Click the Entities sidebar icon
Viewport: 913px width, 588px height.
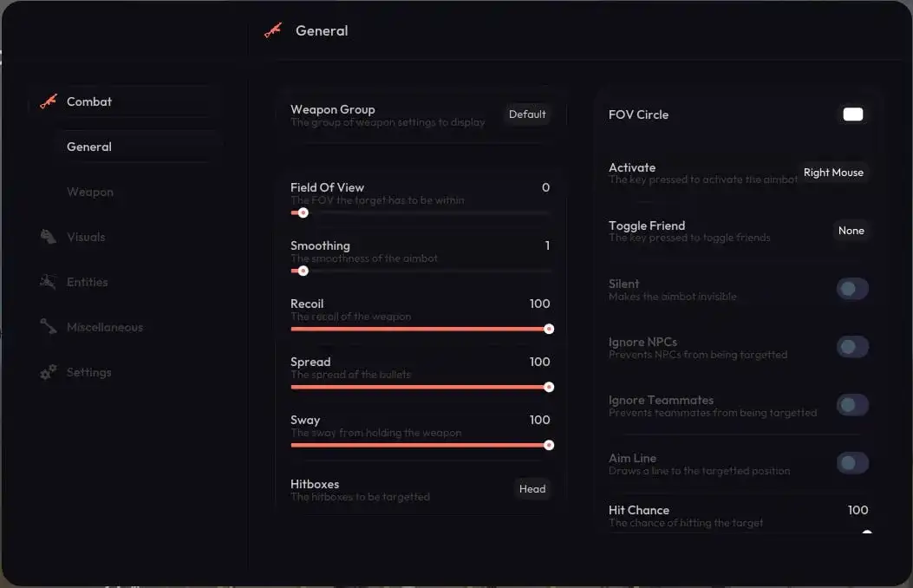[x=49, y=282]
